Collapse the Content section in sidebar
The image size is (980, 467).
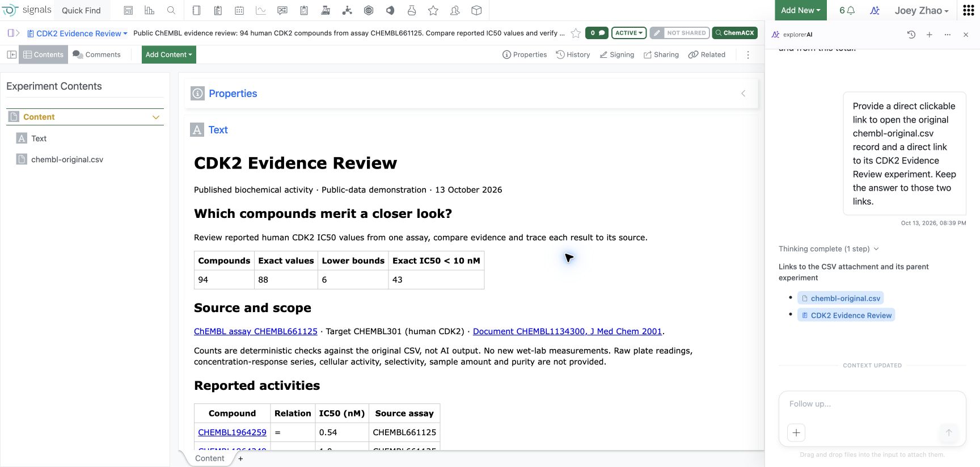pyautogui.click(x=156, y=117)
